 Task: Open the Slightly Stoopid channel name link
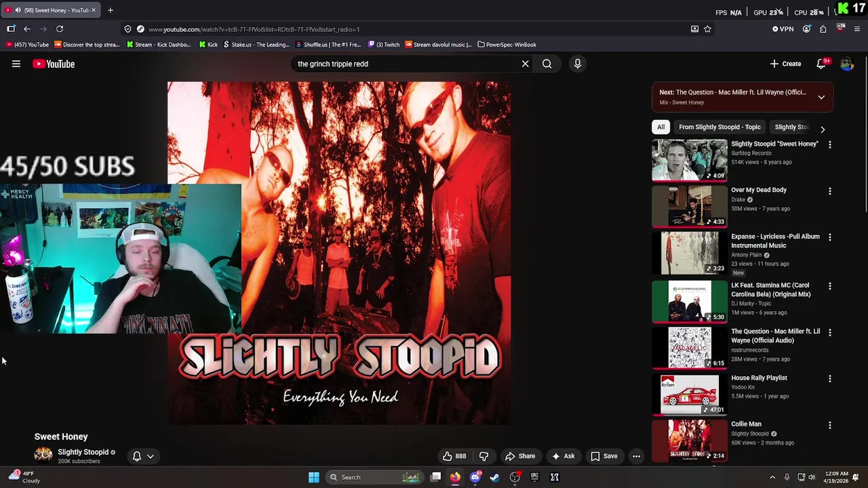pos(83,452)
